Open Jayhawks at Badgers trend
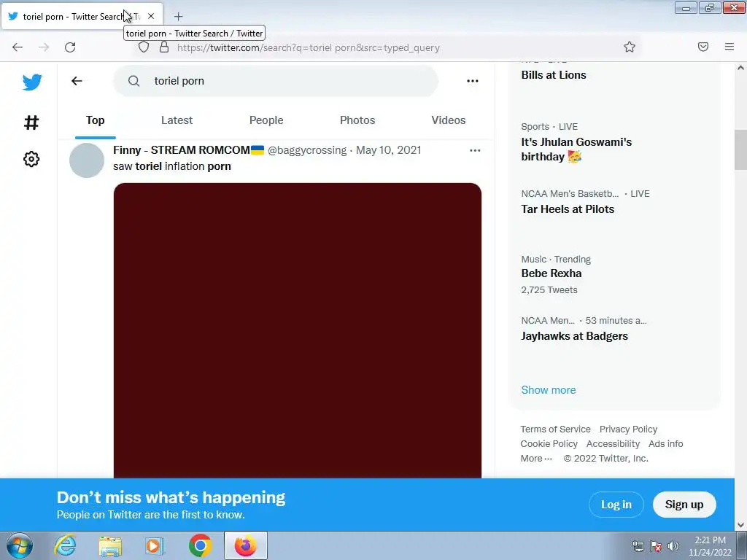Screen dimensions: 747x560 click(x=575, y=335)
